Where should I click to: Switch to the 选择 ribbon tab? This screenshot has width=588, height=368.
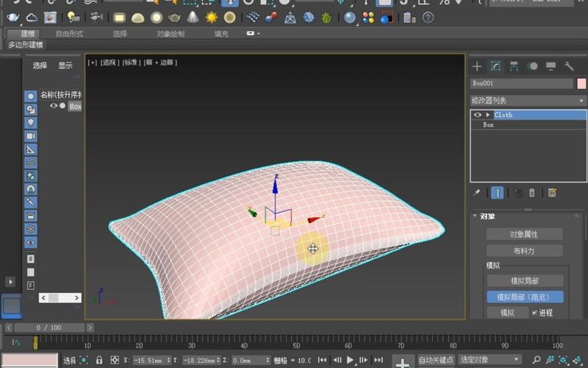coord(120,34)
